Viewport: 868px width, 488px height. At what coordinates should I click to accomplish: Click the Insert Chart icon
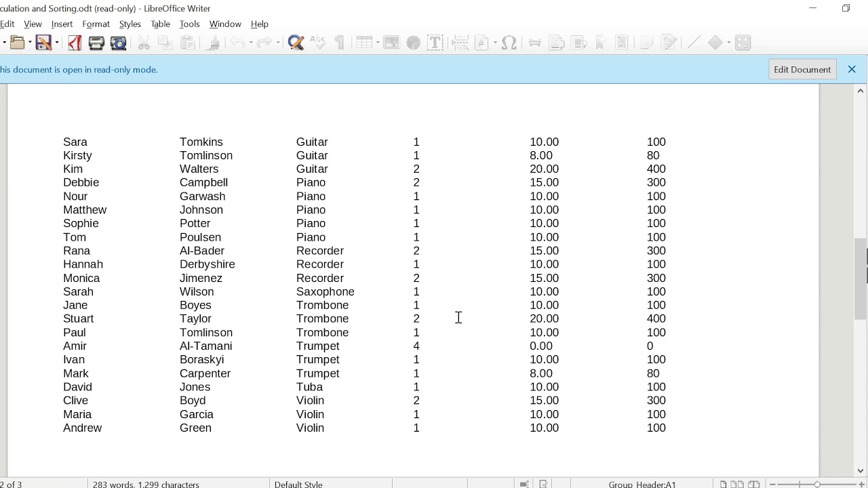click(x=413, y=43)
